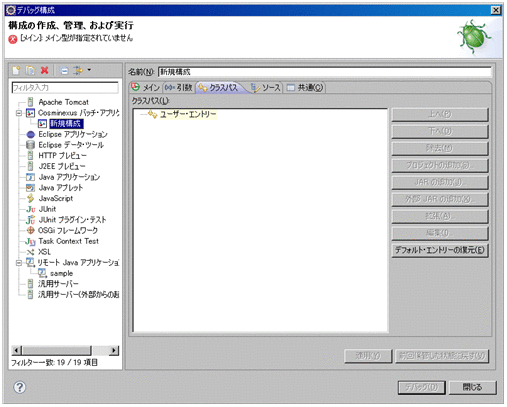Switch to the 引数 tab
This screenshot has height=407, width=507.
click(179, 88)
